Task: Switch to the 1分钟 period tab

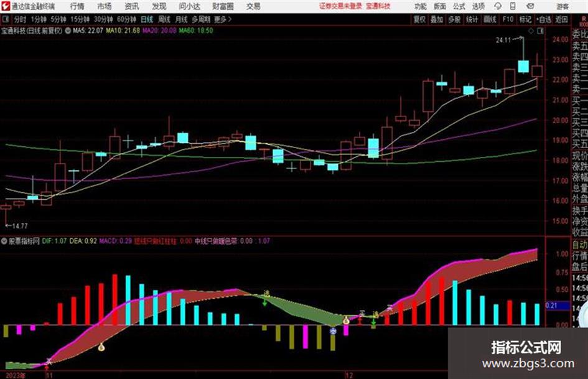Action: click(x=38, y=19)
